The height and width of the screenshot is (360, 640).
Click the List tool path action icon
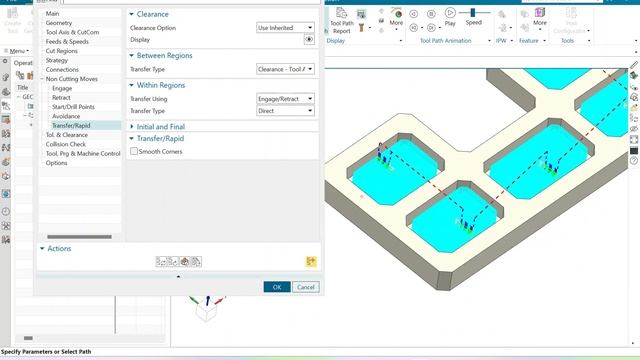(196, 262)
